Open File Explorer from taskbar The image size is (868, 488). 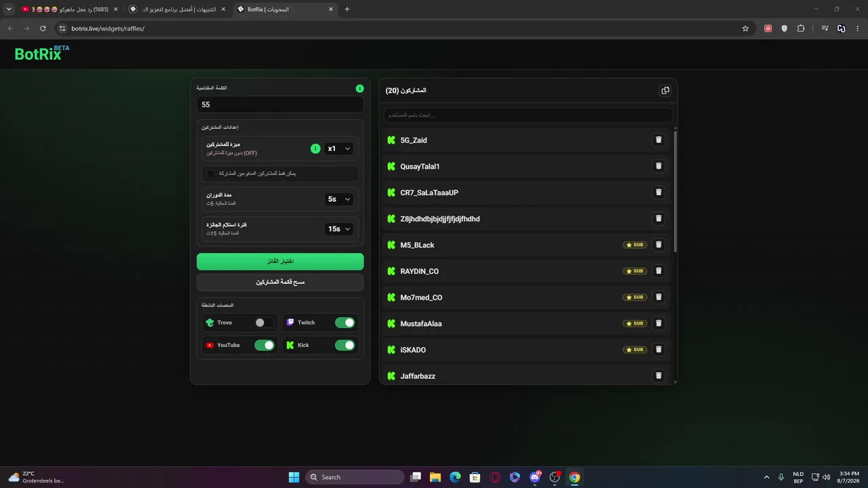435,477
